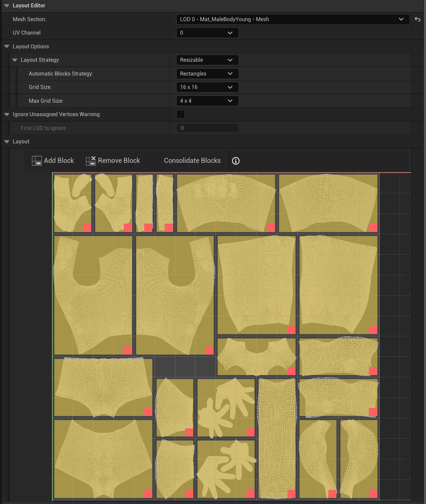Click the Add Block label
426x504 pixels.
click(x=59, y=161)
